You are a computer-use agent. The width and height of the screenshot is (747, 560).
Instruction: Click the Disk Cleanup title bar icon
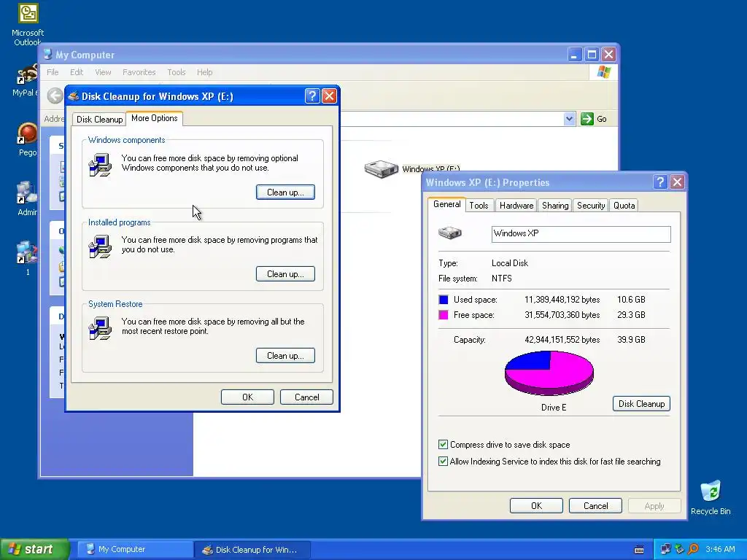click(x=74, y=96)
